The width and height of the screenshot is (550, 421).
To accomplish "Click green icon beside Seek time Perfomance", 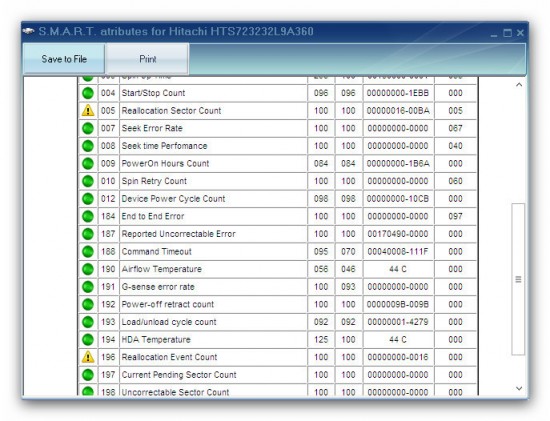I will (x=88, y=146).
